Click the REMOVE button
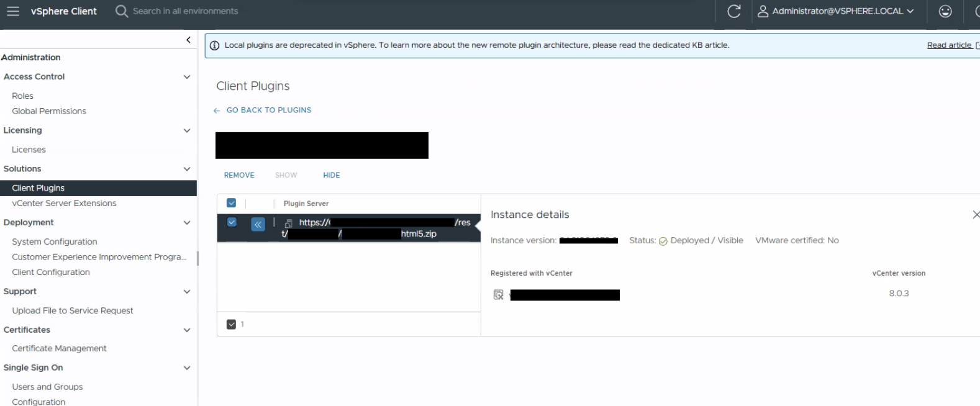Image resolution: width=980 pixels, height=406 pixels. pyautogui.click(x=239, y=175)
